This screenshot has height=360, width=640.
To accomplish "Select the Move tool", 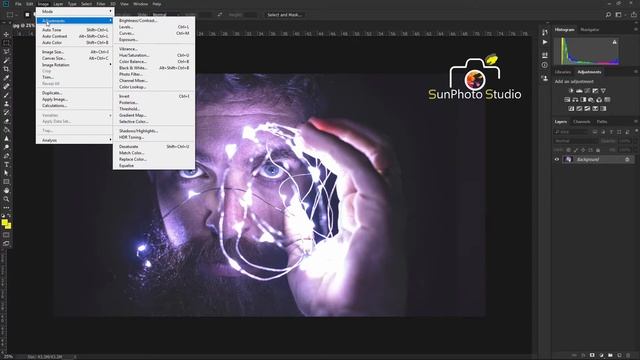I will click(6, 35).
